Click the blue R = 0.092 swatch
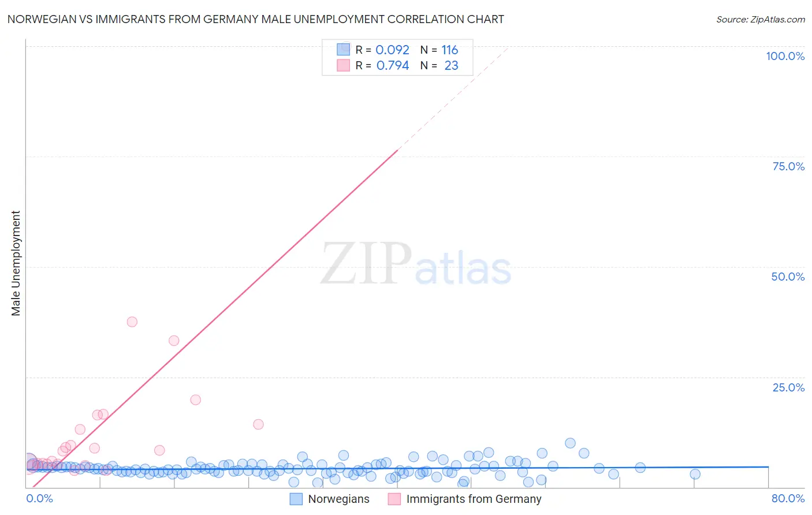812x515 pixels. tap(344, 50)
